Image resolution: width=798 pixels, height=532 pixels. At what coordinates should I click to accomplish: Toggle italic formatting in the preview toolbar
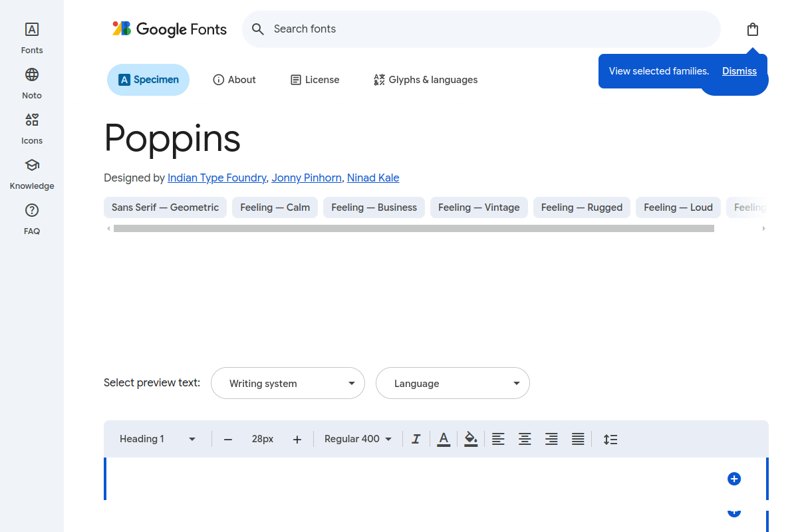(x=416, y=439)
